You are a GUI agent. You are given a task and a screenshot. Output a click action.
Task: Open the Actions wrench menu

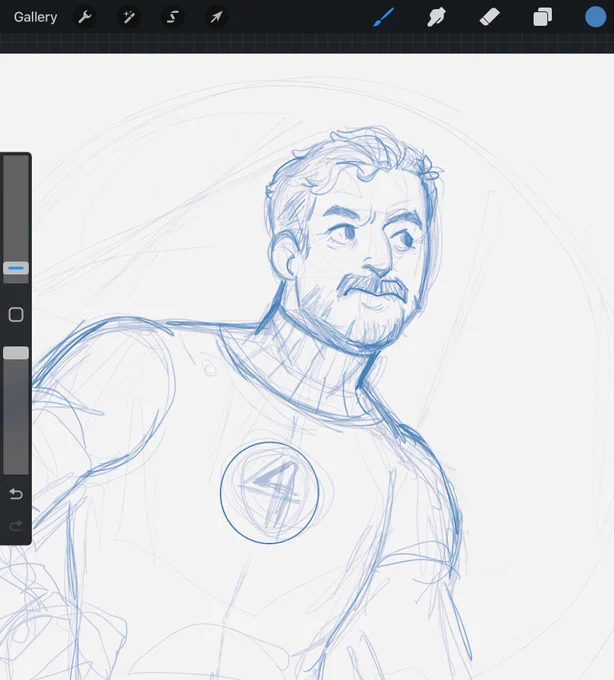point(84,17)
